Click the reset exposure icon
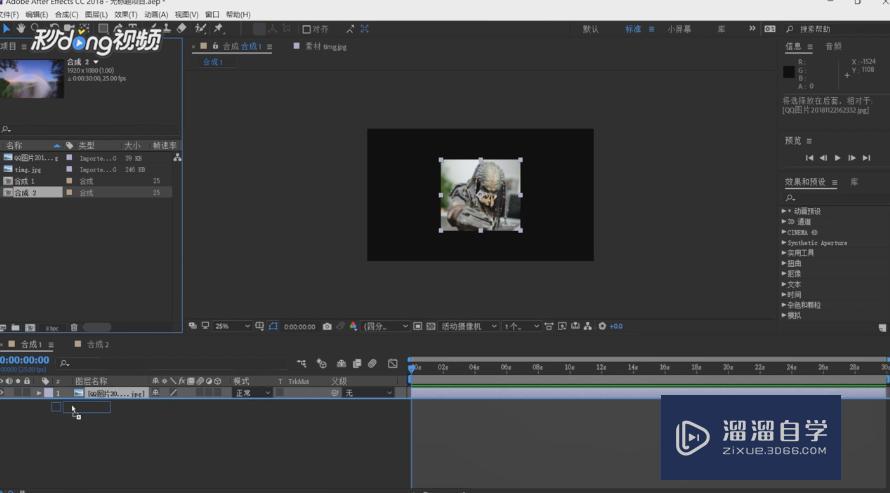890x493 pixels. [x=602, y=326]
